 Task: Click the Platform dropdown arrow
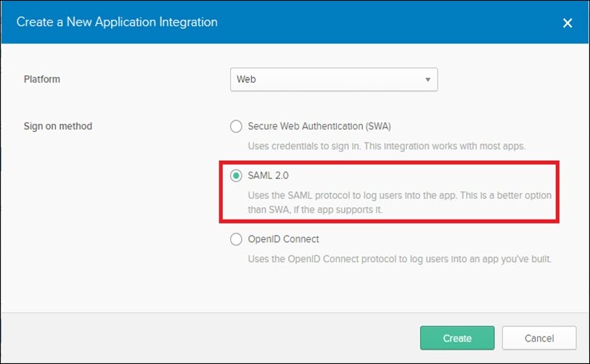click(428, 80)
